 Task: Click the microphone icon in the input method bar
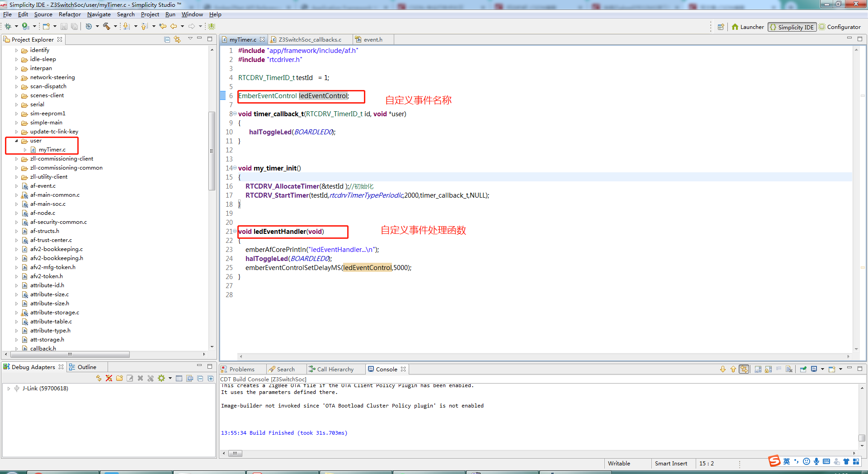816,462
